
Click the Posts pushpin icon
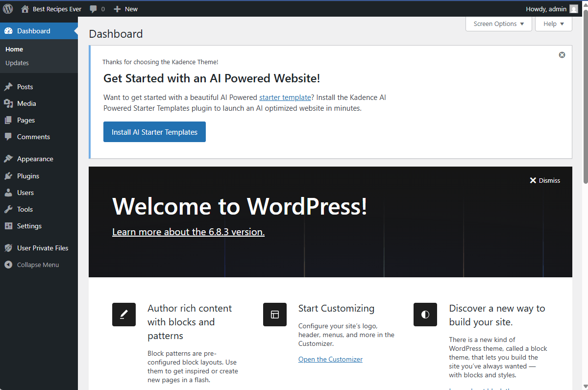(8, 87)
